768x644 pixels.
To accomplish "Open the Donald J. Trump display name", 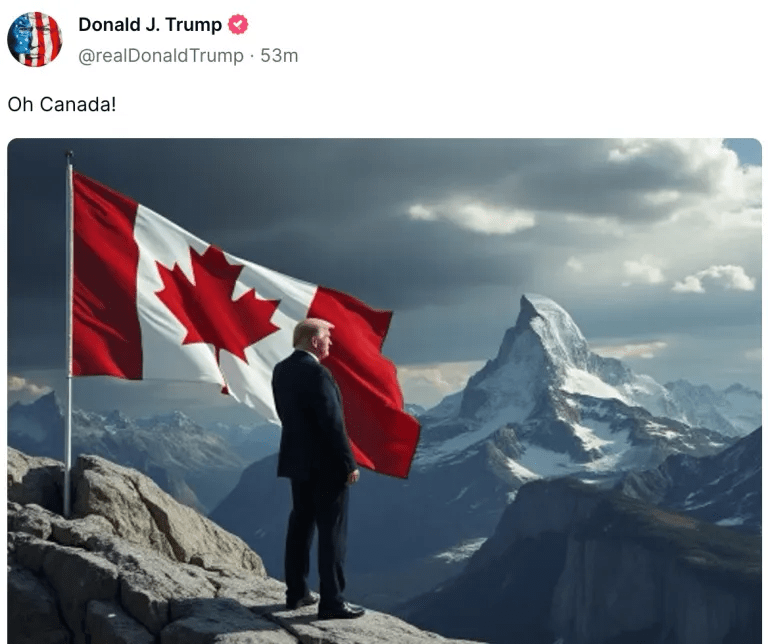I will pos(150,24).
